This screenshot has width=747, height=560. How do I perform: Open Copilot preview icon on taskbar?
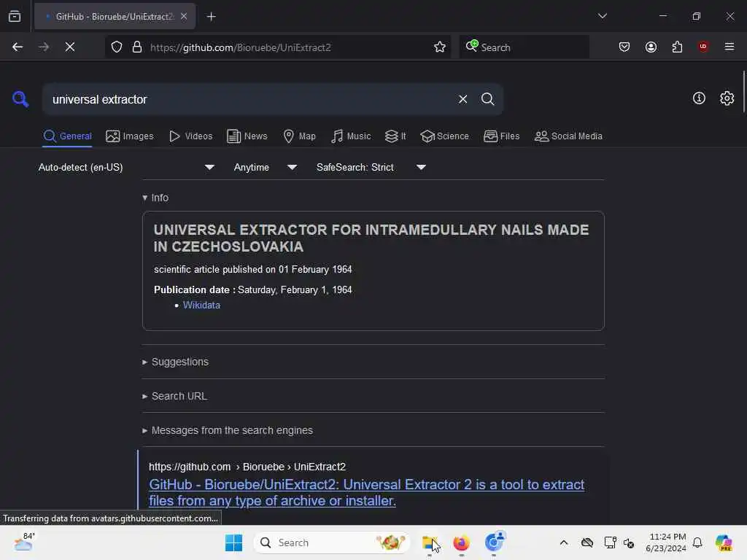[x=724, y=542]
